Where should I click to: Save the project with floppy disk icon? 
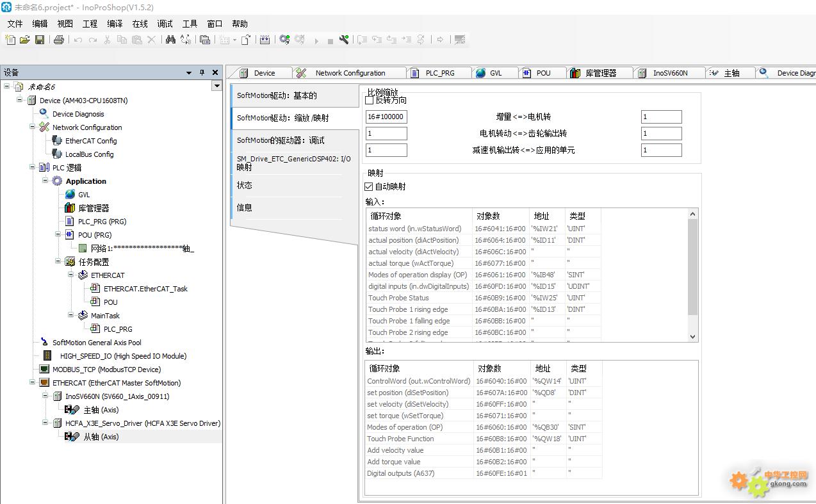[x=40, y=40]
